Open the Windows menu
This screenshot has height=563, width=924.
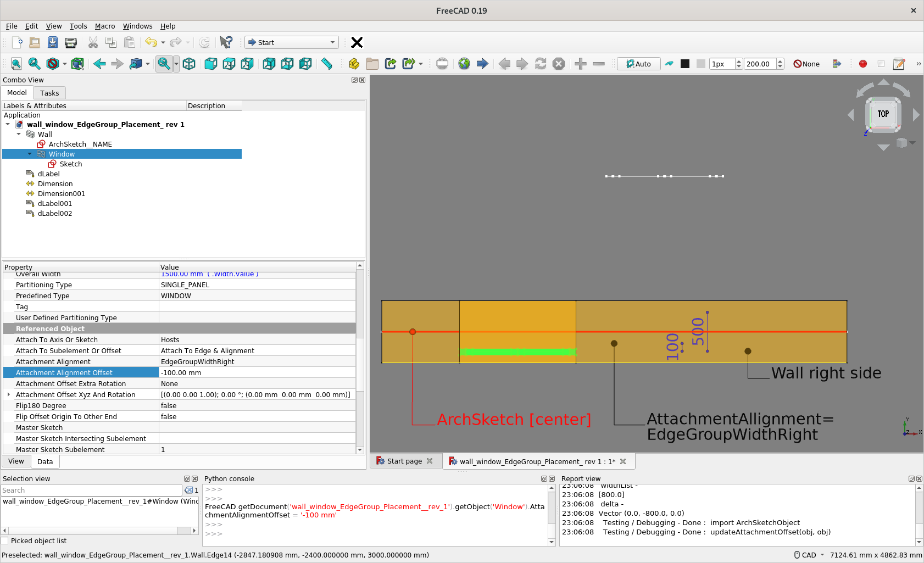[x=137, y=26]
